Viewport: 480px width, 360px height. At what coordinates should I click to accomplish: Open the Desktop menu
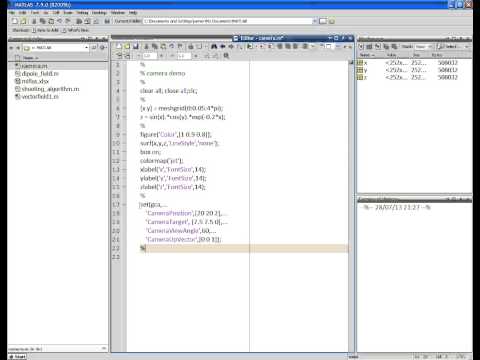pyautogui.click(x=99, y=13)
